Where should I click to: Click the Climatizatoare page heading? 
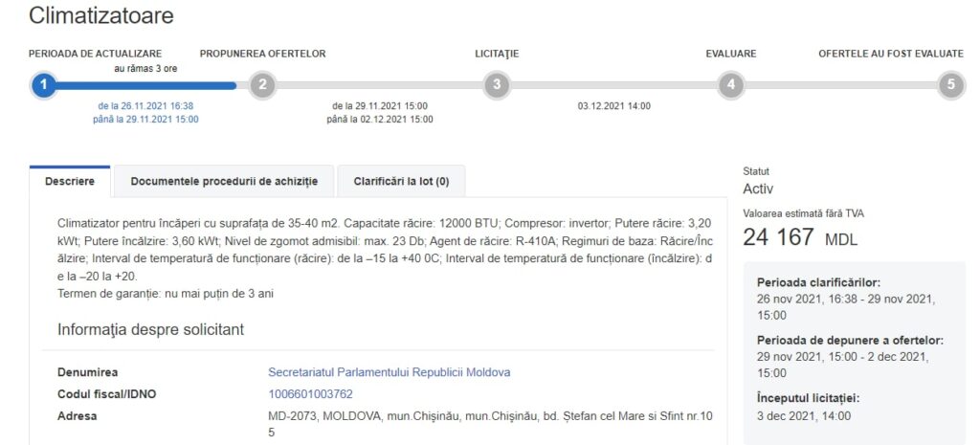pyautogui.click(x=100, y=15)
